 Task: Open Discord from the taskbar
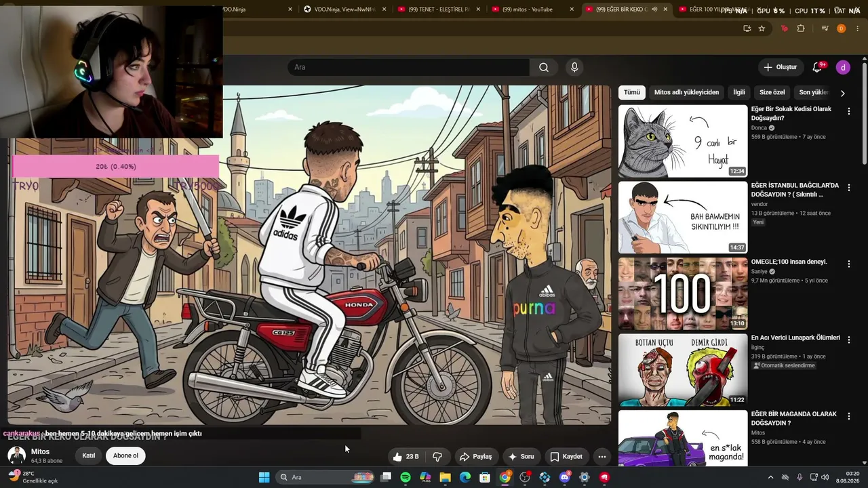pos(564,477)
